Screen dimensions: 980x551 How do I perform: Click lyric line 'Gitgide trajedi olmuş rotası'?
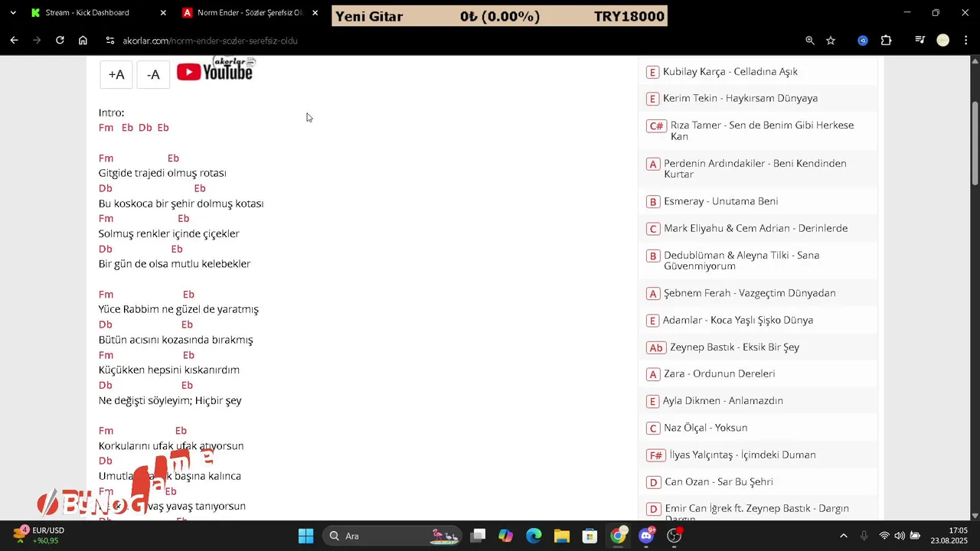tap(162, 173)
